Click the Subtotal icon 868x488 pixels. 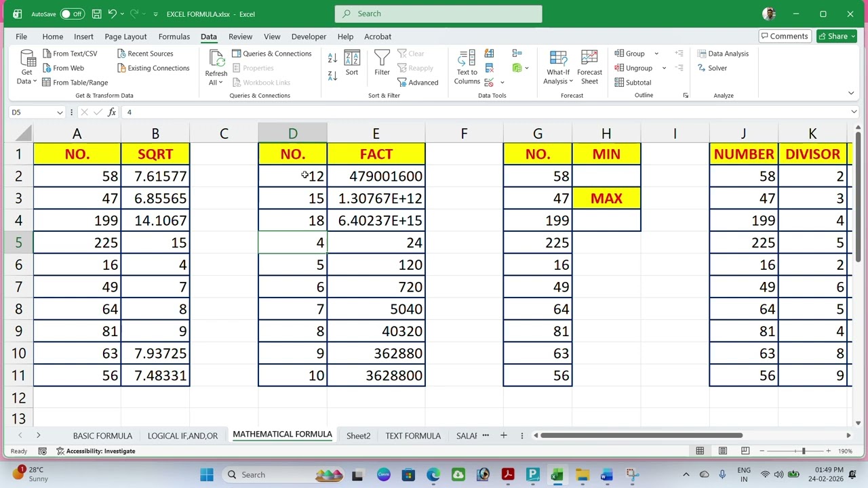pos(619,83)
